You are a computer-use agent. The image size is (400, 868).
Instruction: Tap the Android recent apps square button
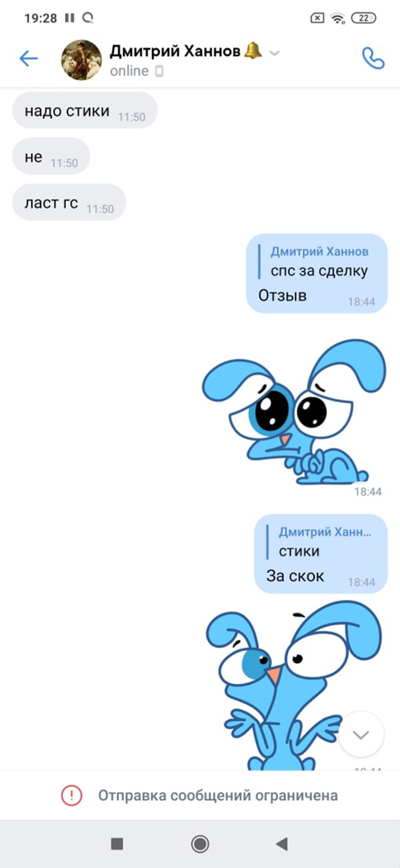point(116,844)
